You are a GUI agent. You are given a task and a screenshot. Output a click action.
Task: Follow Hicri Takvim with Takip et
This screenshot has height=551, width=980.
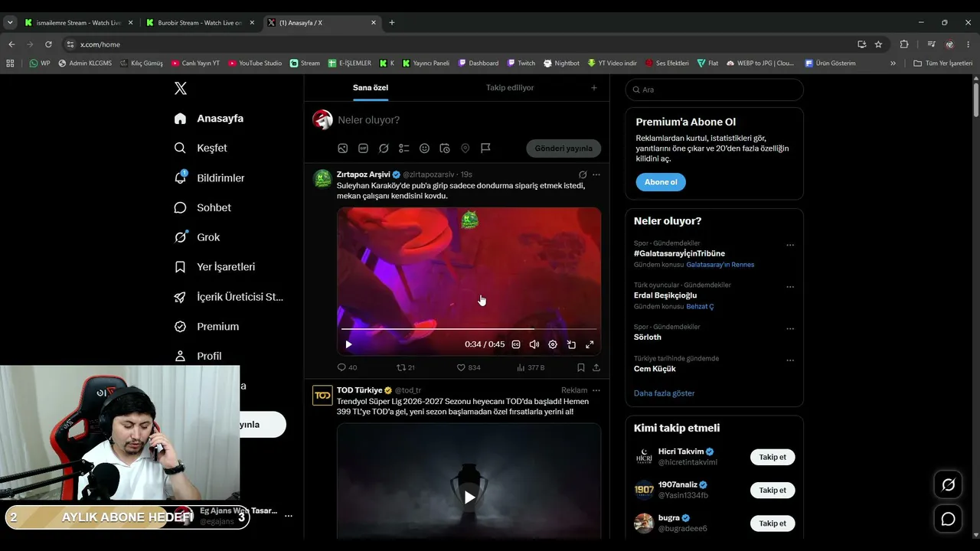(773, 458)
